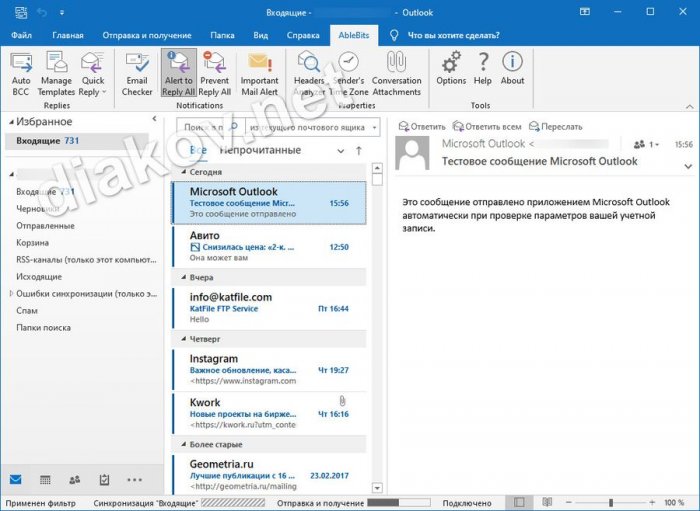Viewport: 700px width, 511px height.
Task: Open Conversation Attachments
Action: click(x=396, y=74)
